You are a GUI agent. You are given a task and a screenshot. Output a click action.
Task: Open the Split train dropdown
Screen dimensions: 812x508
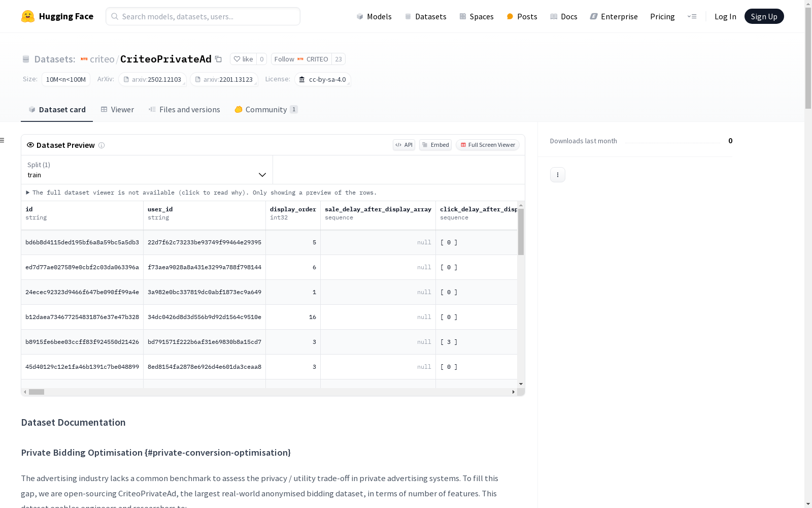click(x=147, y=170)
